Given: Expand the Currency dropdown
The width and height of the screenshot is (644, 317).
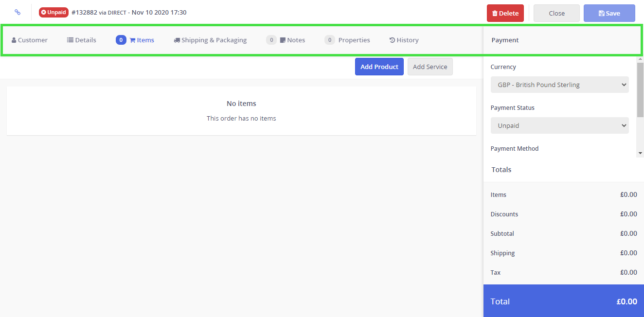Looking at the screenshot, I should coord(559,85).
